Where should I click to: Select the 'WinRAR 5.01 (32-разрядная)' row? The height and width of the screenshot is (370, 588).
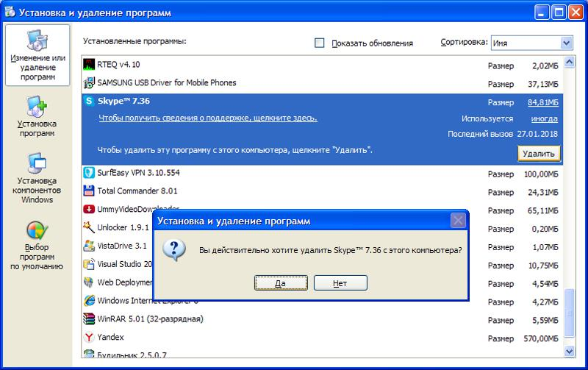[323, 319]
